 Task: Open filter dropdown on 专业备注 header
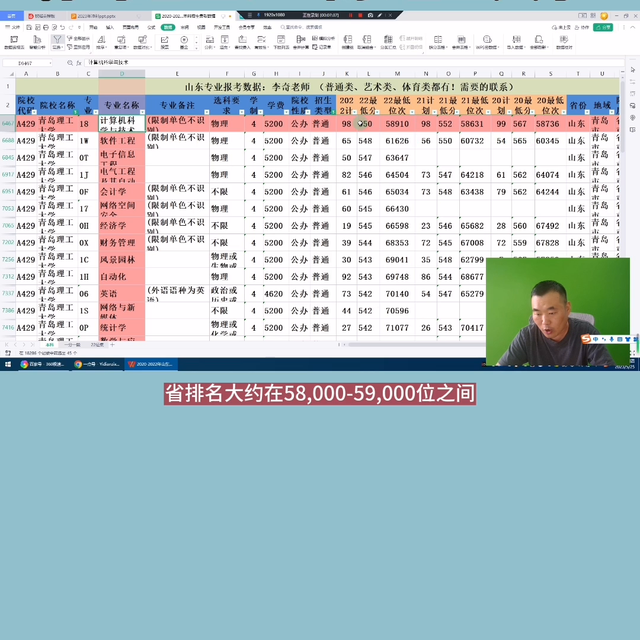[x=207, y=112]
